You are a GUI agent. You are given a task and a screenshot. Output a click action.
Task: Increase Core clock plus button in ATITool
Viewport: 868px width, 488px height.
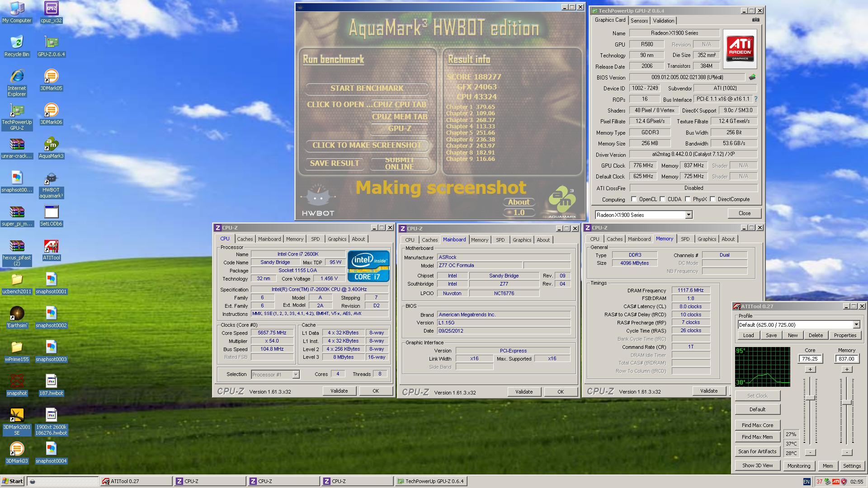(x=810, y=370)
